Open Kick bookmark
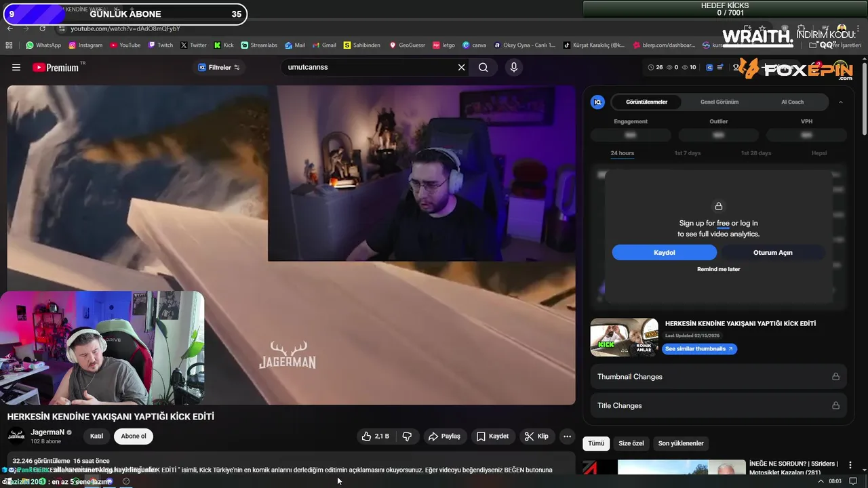Viewport: 868px width, 488px height. point(224,45)
